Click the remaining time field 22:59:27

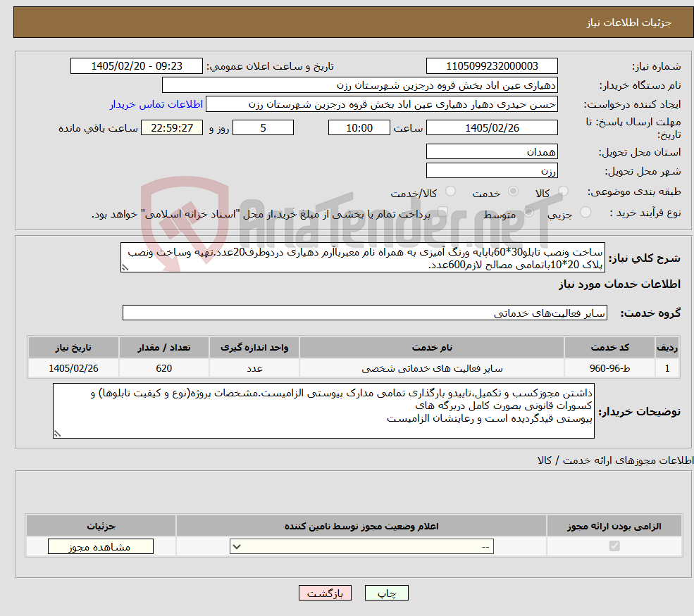click(x=172, y=128)
